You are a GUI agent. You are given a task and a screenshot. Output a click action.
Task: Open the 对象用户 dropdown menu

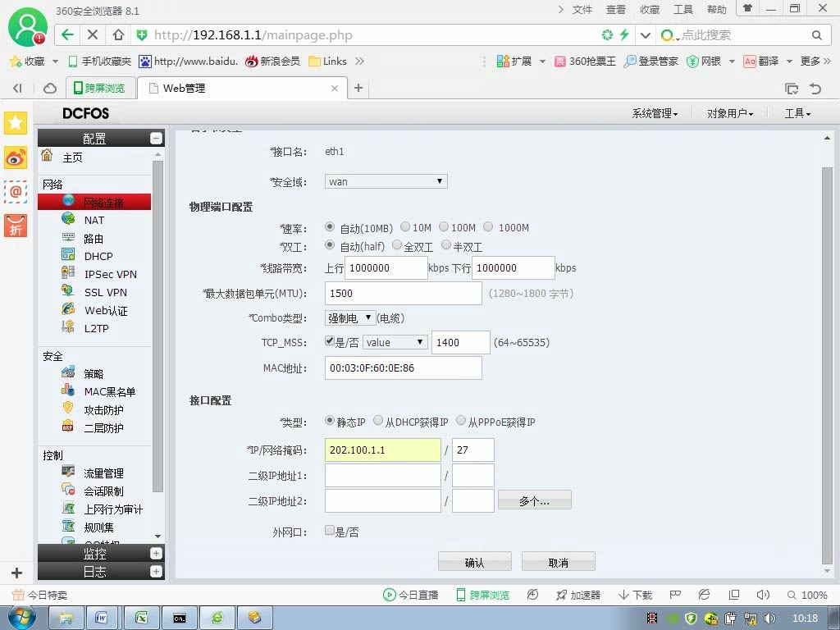(x=730, y=113)
